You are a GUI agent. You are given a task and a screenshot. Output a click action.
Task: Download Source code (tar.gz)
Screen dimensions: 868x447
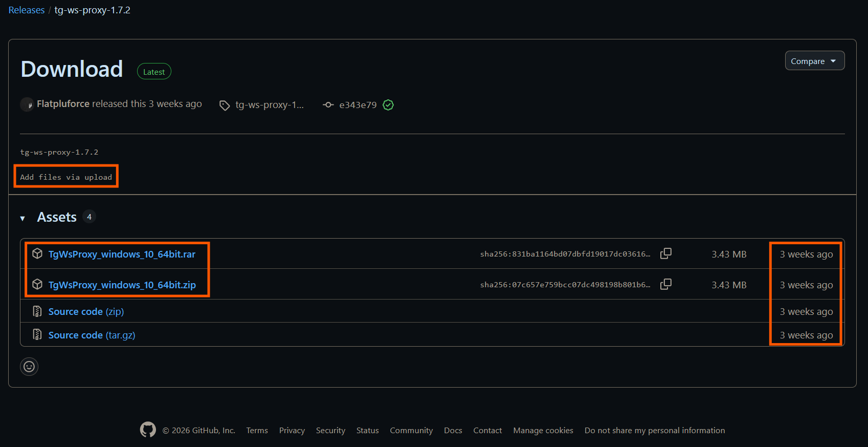coord(92,335)
